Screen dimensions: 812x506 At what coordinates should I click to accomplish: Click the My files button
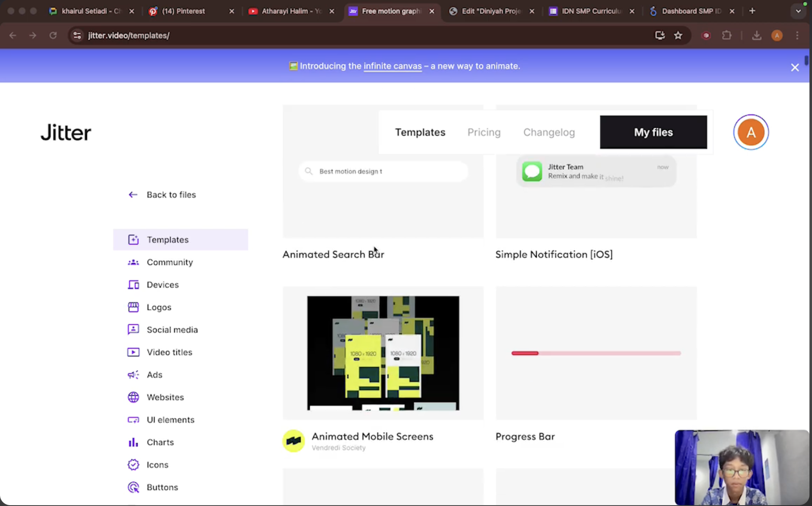click(653, 132)
